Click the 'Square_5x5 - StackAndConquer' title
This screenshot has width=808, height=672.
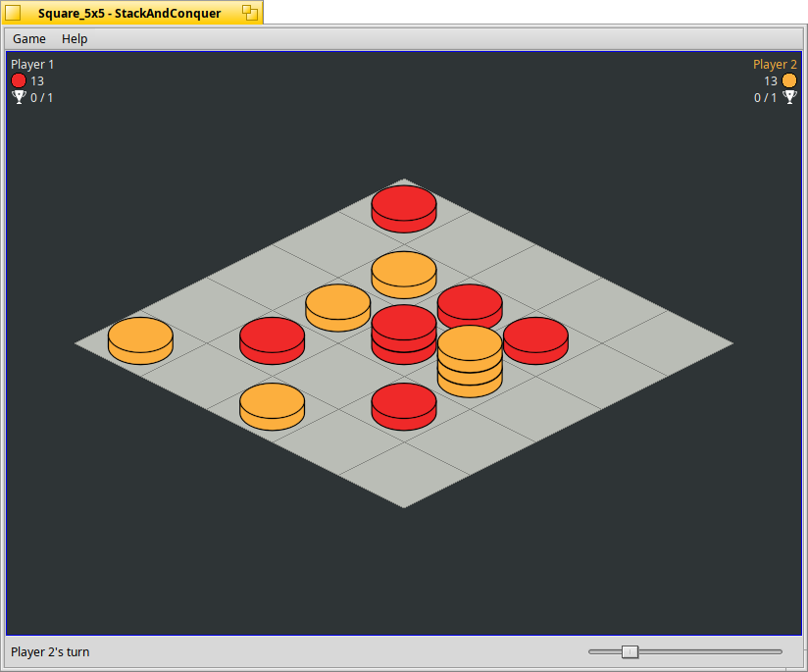tap(129, 13)
